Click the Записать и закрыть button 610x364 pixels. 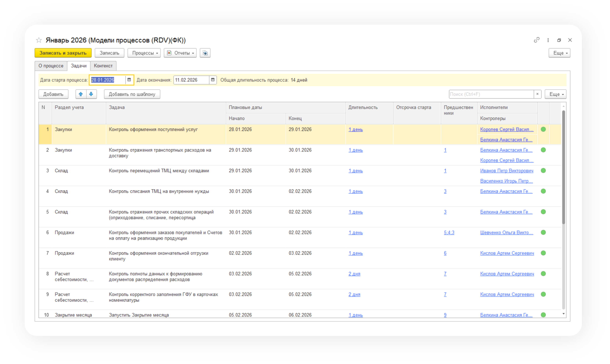point(63,53)
